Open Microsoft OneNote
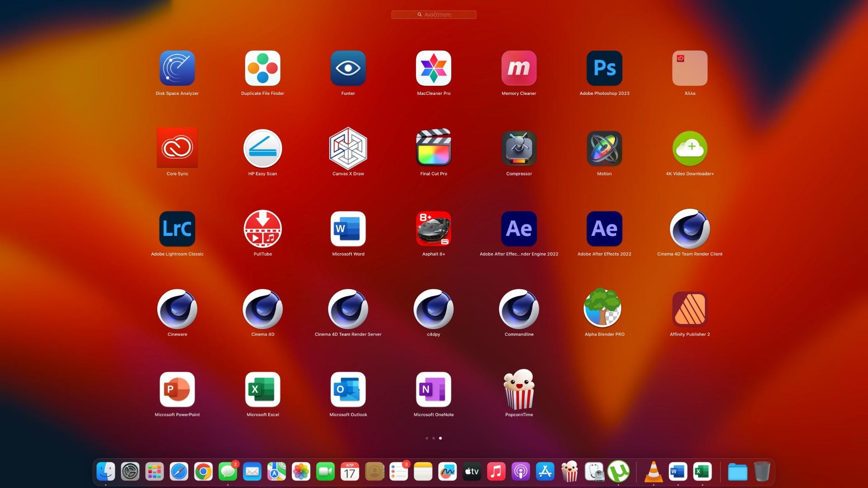868x488 pixels. [434, 389]
